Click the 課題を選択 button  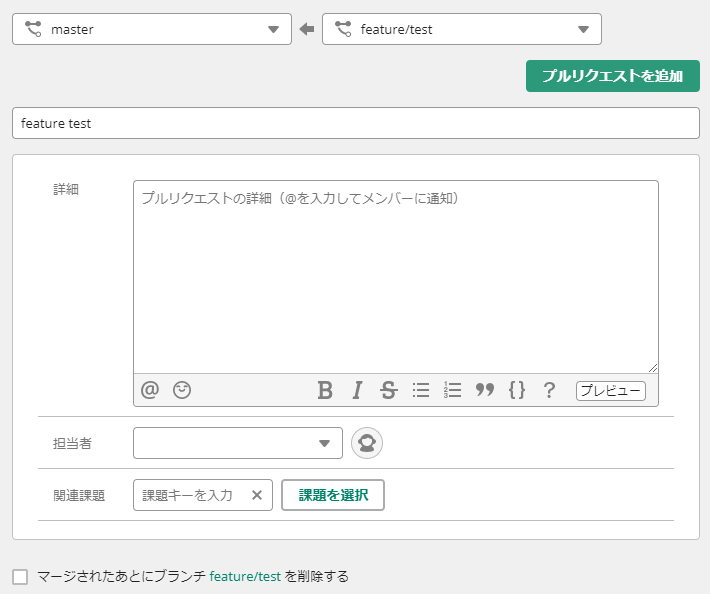coord(333,495)
